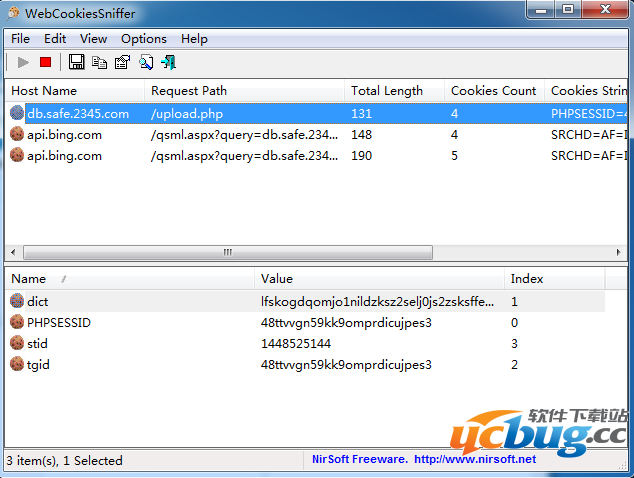The image size is (634, 478).
Task: Sort by the Total Length column header
Action: tap(395, 91)
